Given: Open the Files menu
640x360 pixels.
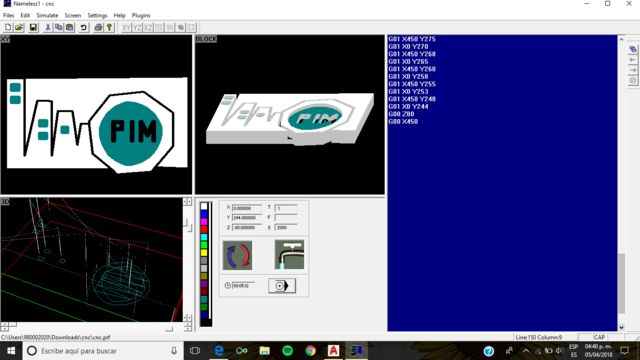Looking at the screenshot, I should coord(9,16).
